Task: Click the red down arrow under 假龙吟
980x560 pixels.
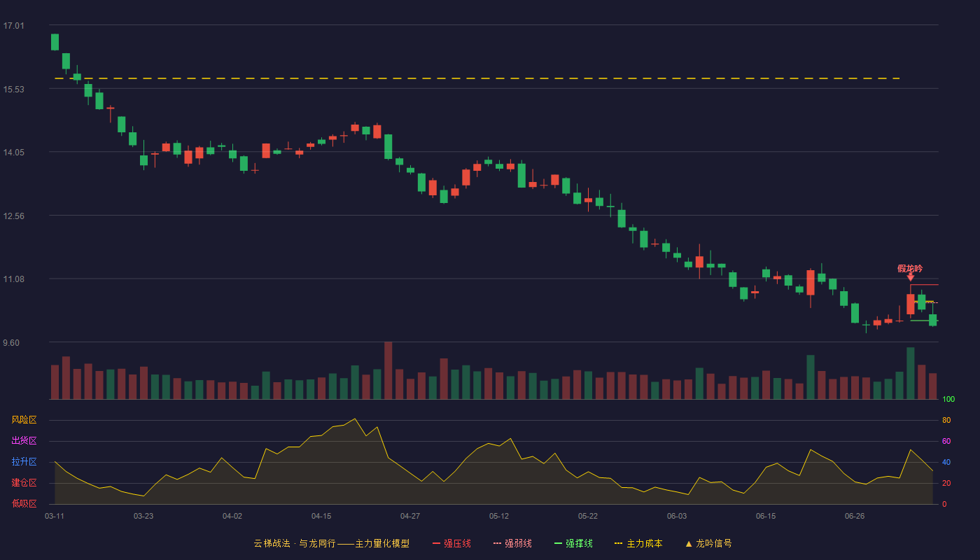Action: (911, 278)
